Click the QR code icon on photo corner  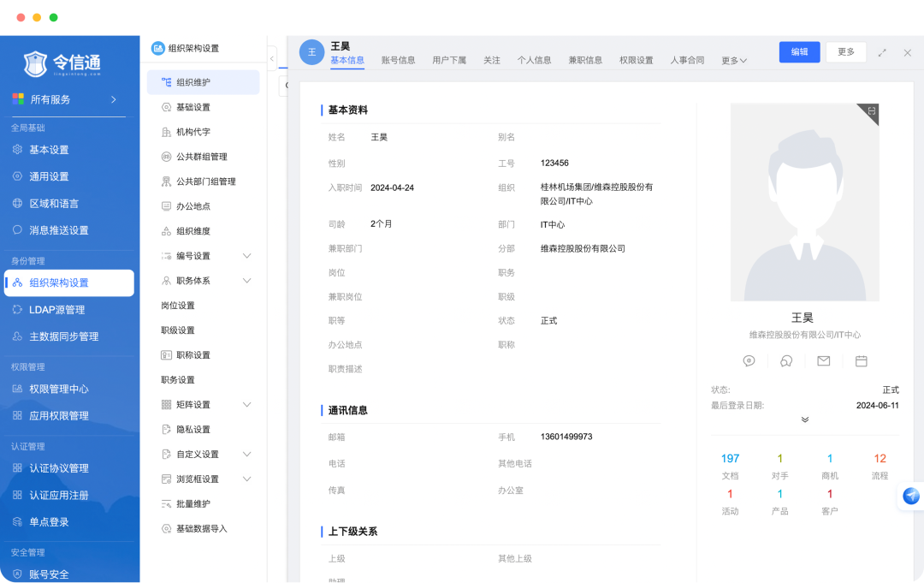(x=871, y=112)
